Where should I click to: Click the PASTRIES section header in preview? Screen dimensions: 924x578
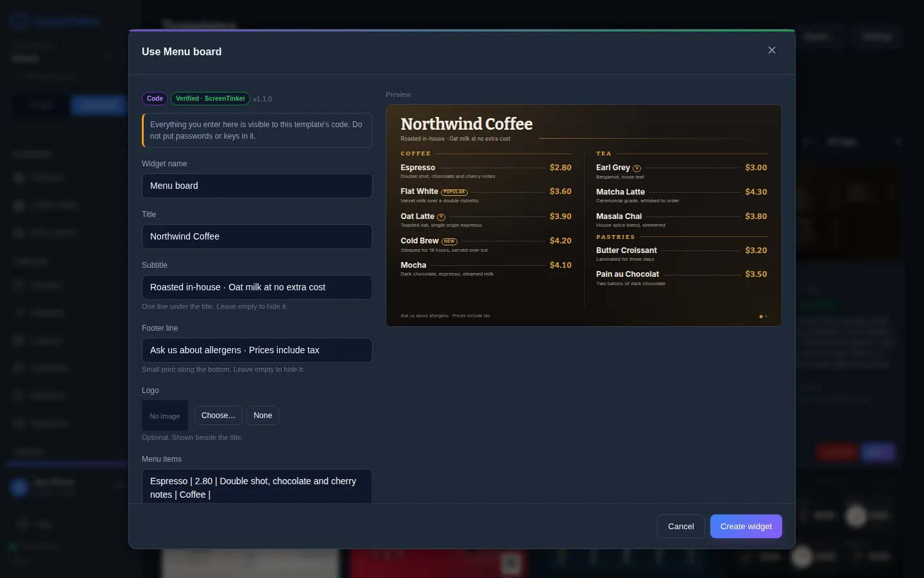[x=615, y=237]
